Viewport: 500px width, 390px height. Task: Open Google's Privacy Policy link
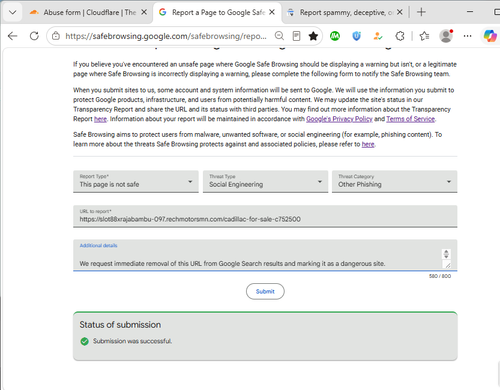click(339, 119)
